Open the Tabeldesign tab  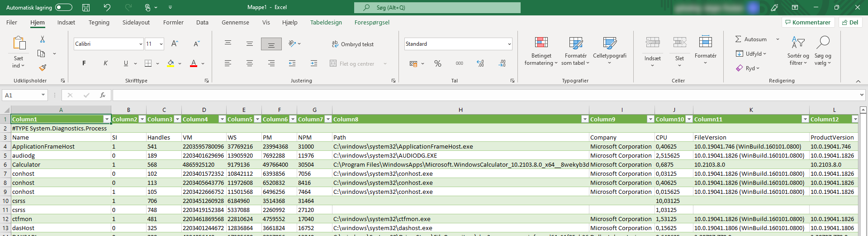326,22
